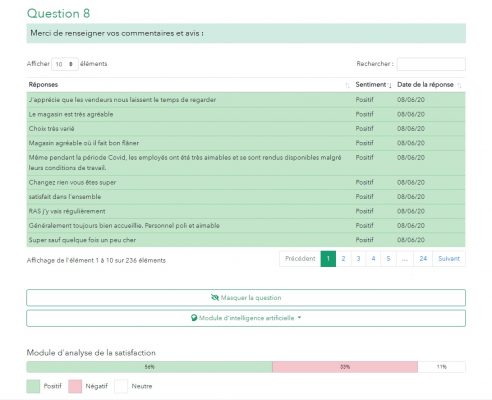Image resolution: width=492 pixels, height=400 pixels.
Task: Click the lightbulb icon of the AI module
Action: (x=194, y=318)
